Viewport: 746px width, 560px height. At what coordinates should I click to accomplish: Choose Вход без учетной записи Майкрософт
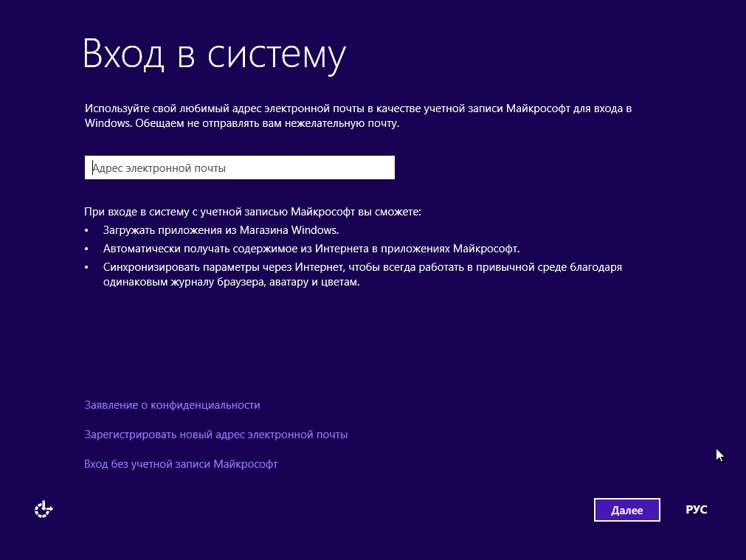181,464
